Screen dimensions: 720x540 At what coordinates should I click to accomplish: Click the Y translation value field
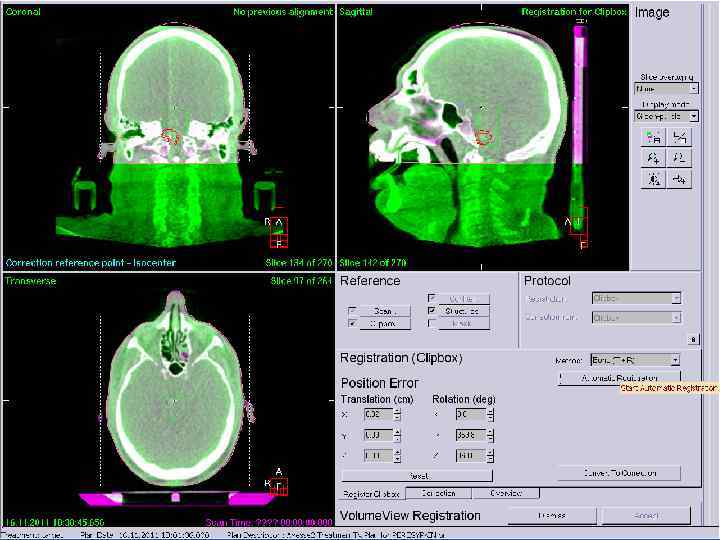tap(378, 434)
